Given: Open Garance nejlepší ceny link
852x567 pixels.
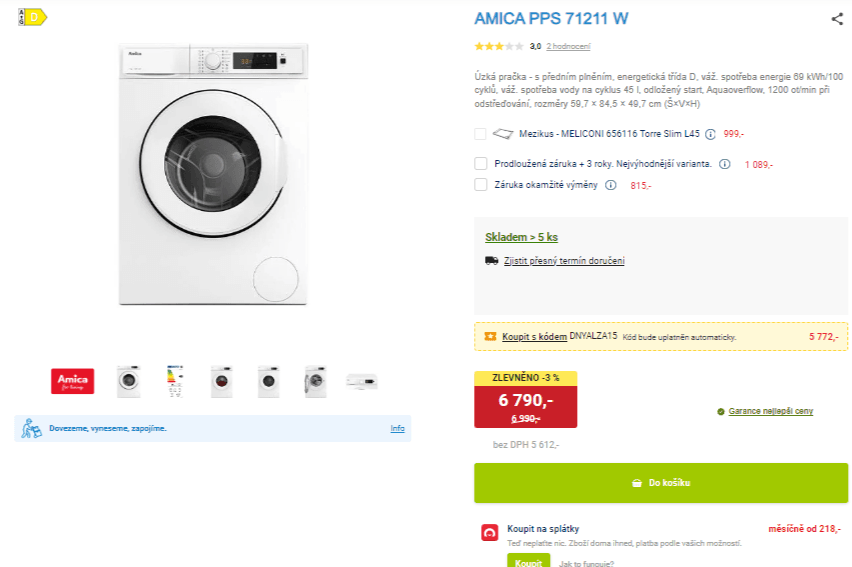Looking at the screenshot, I should click(770, 411).
